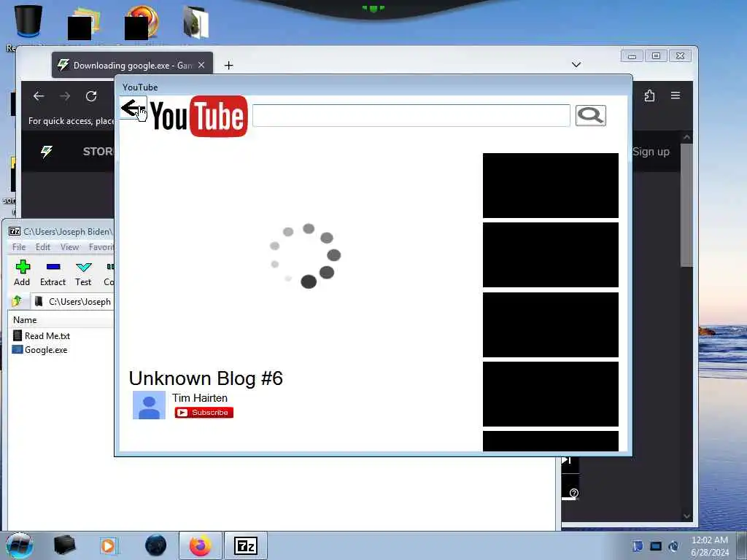Click the black box taskbar icon
This screenshot has width=747, height=560.
click(x=64, y=545)
